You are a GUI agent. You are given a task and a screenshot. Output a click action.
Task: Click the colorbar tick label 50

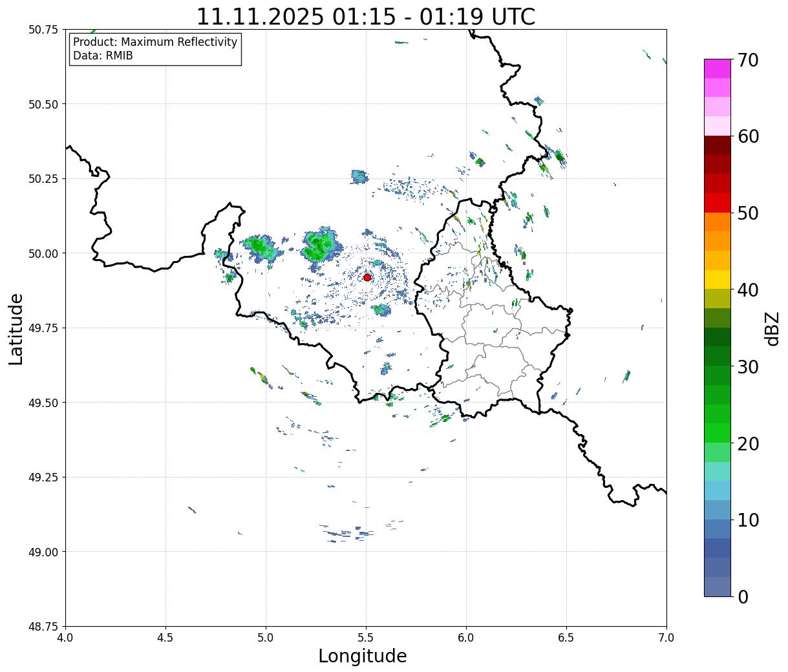click(748, 213)
